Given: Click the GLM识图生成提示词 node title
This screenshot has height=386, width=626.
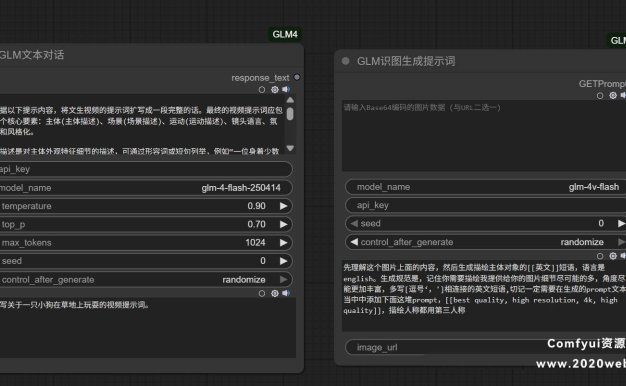Looking at the screenshot, I should point(406,61).
